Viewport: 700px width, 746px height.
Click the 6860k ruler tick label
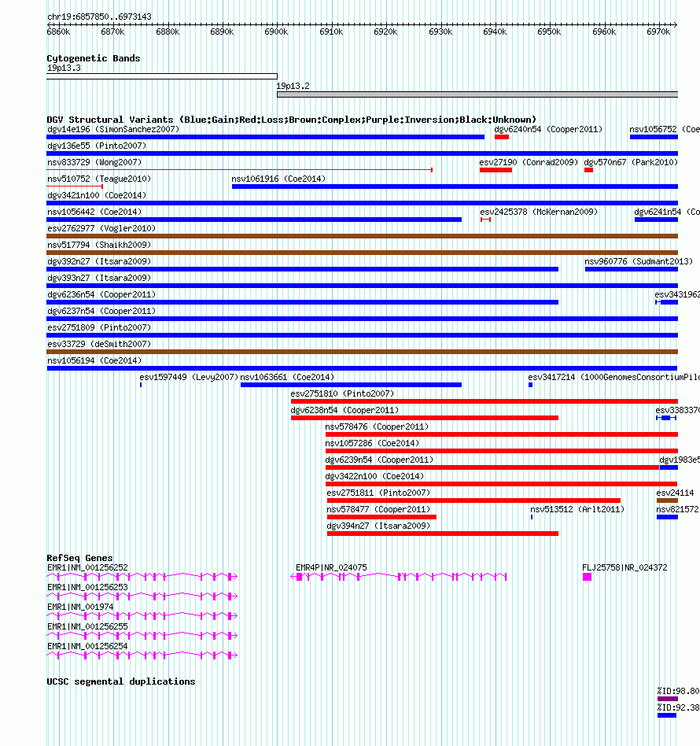point(58,32)
